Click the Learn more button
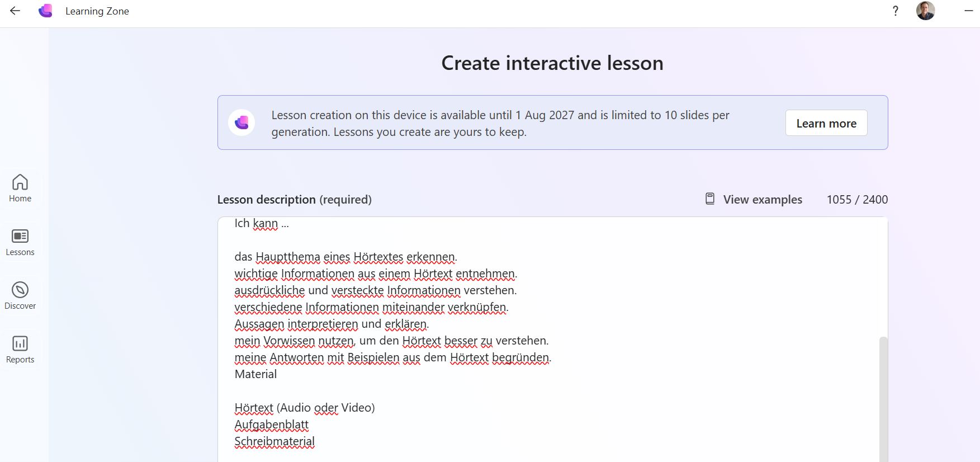The image size is (980, 462). coord(826,123)
